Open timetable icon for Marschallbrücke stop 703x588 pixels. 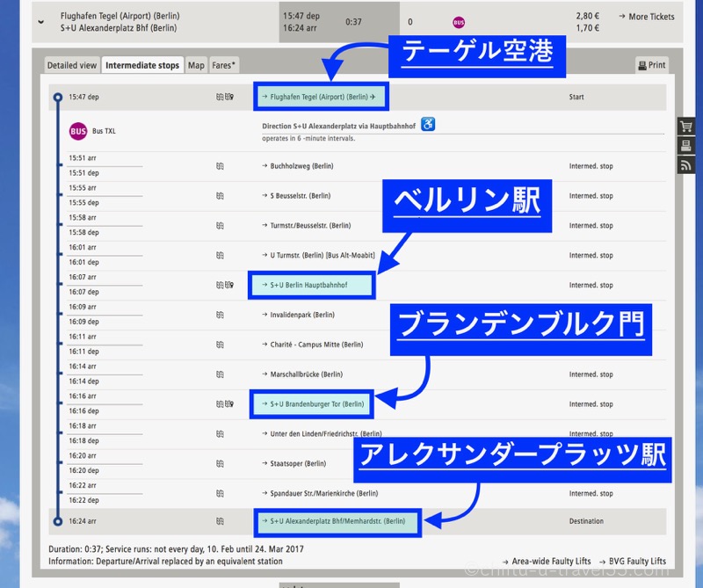(220, 374)
